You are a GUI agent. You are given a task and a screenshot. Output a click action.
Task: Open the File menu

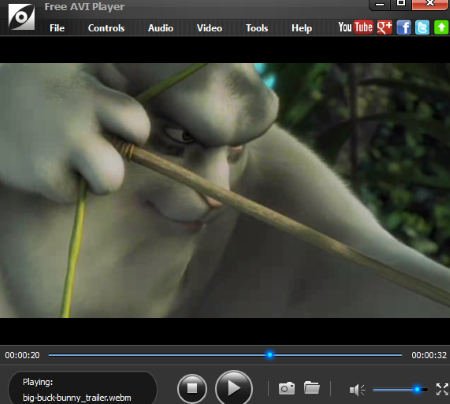click(57, 28)
